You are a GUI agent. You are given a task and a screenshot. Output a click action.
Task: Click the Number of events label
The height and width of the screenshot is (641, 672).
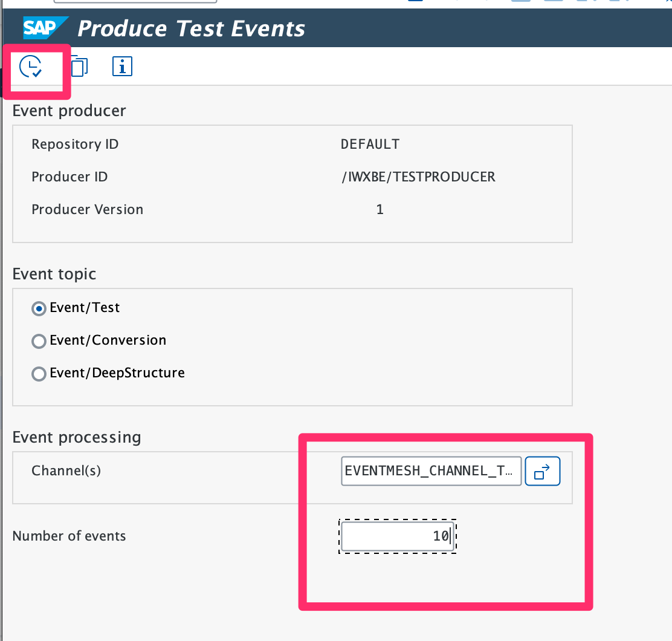(x=69, y=536)
